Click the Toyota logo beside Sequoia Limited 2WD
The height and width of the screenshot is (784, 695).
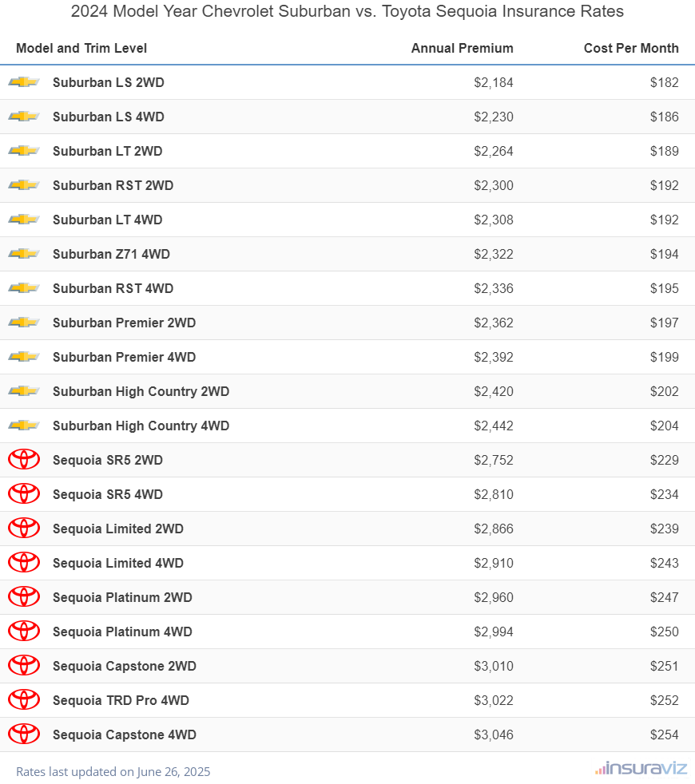(24, 529)
